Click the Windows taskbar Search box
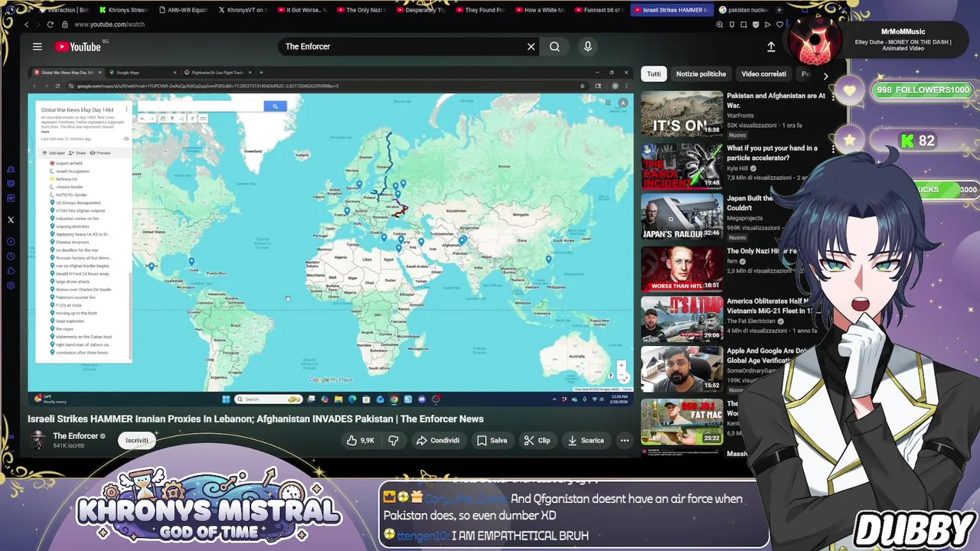This screenshot has height=551, width=980. coord(268,399)
